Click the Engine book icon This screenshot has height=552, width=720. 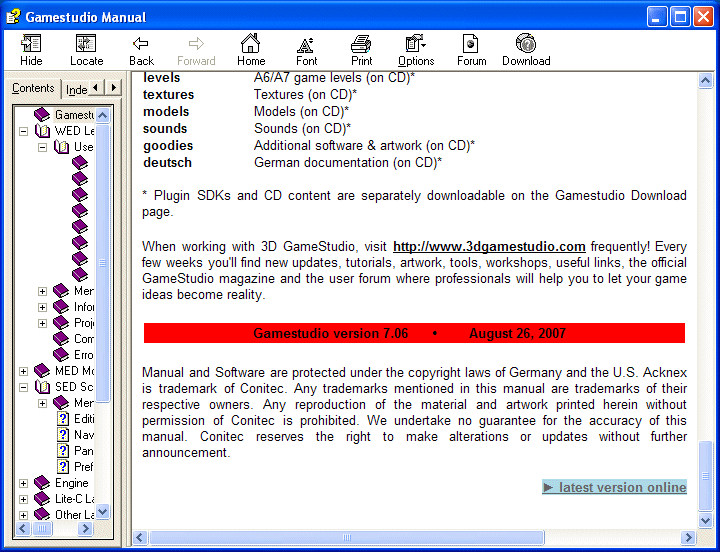(x=42, y=483)
